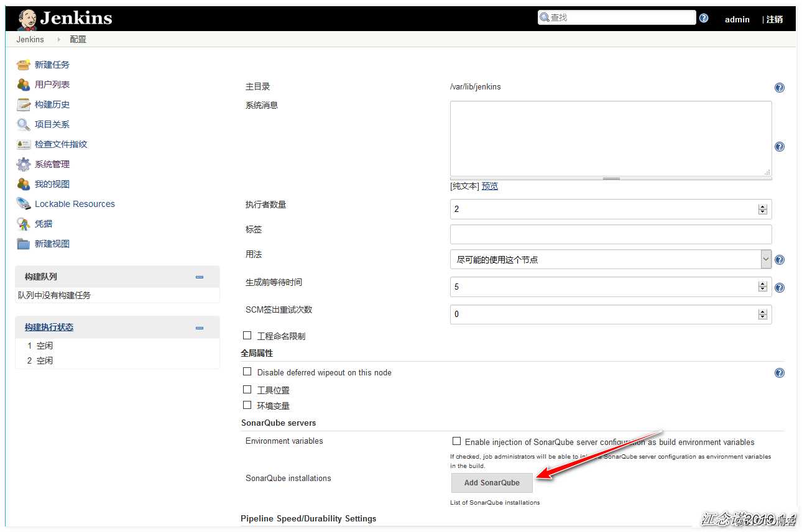Enable the 环境变量 checkbox
The image size is (802, 532).
pyautogui.click(x=247, y=405)
